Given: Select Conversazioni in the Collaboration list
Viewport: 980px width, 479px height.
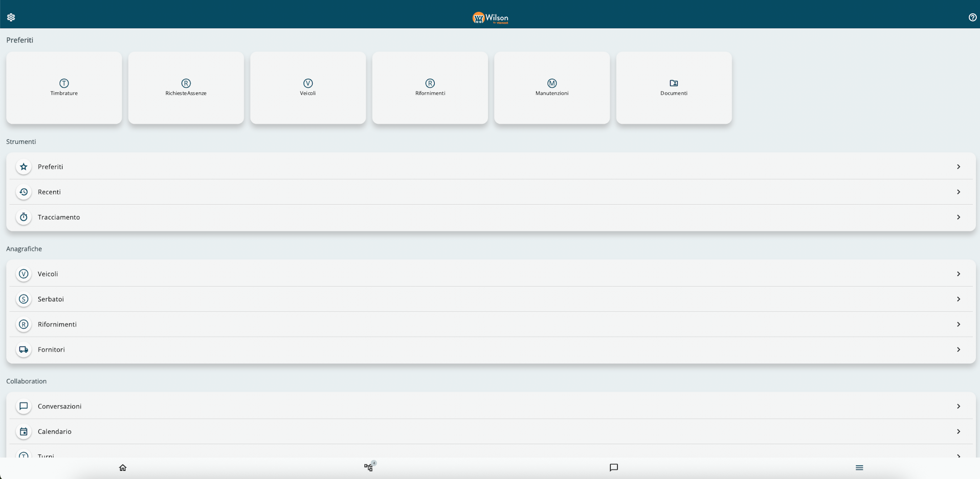Looking at the screenshot, I should (x=60, y=406).
